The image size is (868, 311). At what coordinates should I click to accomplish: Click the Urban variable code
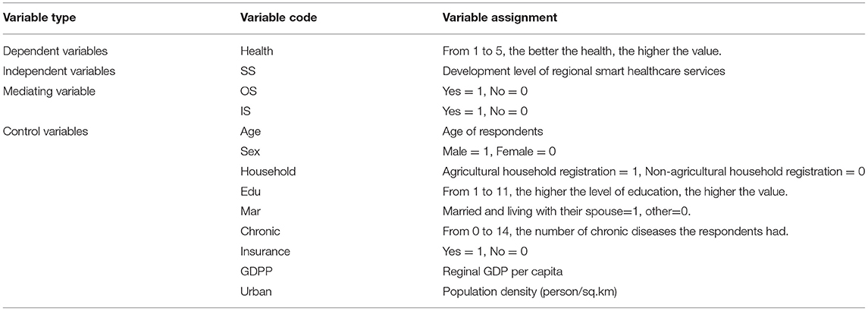253,291
